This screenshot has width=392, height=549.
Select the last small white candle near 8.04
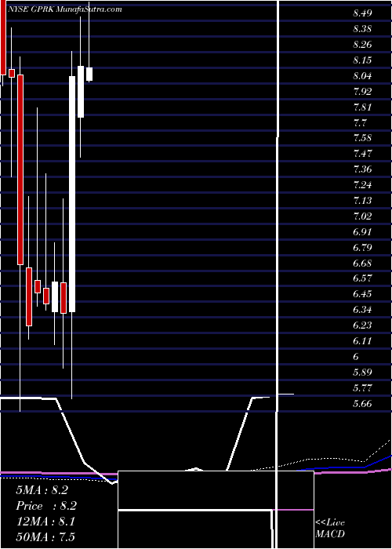click(x=89, y=75)
